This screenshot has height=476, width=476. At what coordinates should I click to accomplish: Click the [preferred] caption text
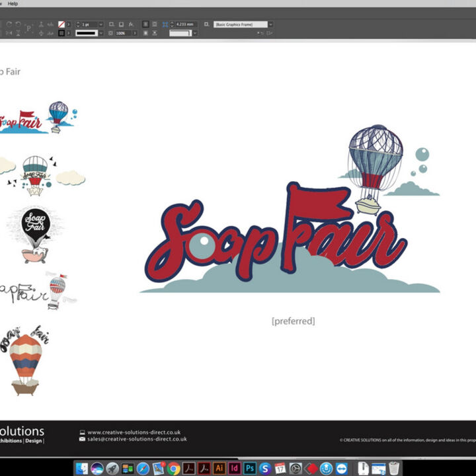(x=294, y=321)
